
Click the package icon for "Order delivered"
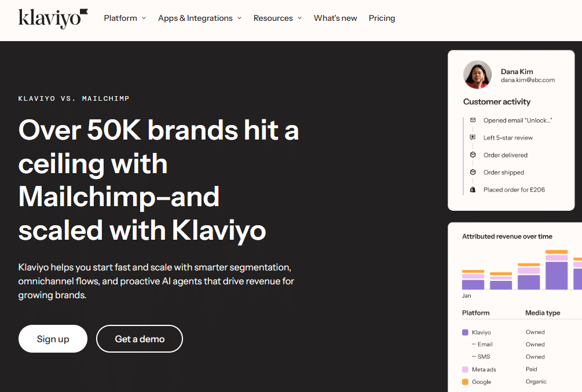[473, 155]
